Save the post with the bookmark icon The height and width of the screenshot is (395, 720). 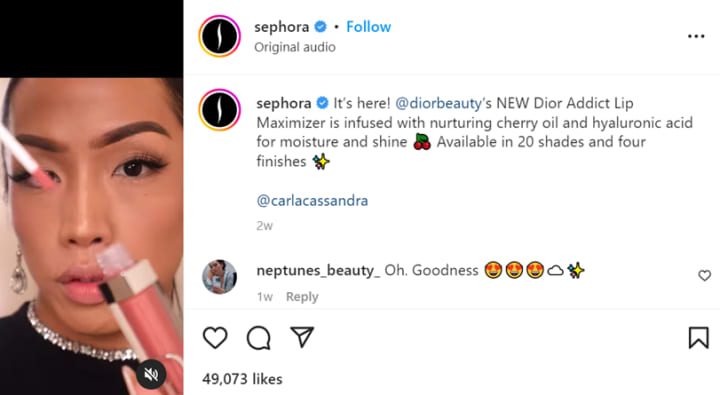coord(698,337)
